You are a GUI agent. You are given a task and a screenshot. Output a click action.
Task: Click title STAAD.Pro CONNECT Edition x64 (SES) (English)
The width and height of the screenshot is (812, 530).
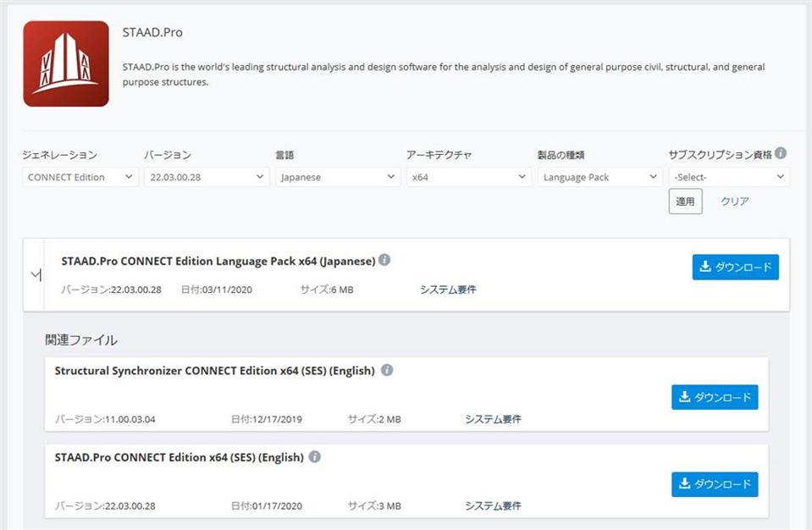point(180,457)
